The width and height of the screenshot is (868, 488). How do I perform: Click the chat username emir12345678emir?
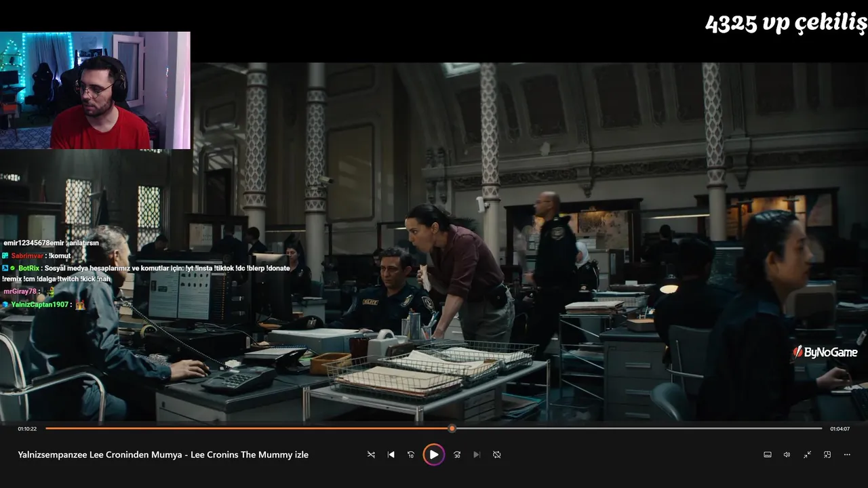tap(35, 243)
